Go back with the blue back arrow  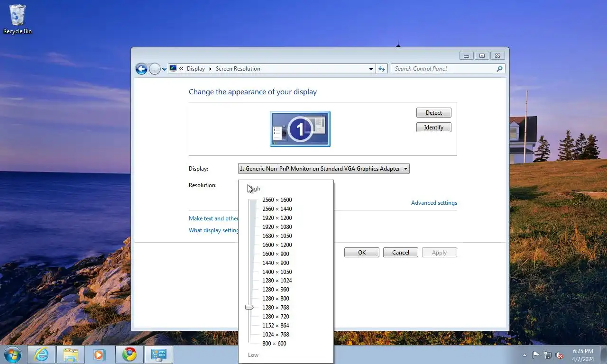(x=141, y=69)
